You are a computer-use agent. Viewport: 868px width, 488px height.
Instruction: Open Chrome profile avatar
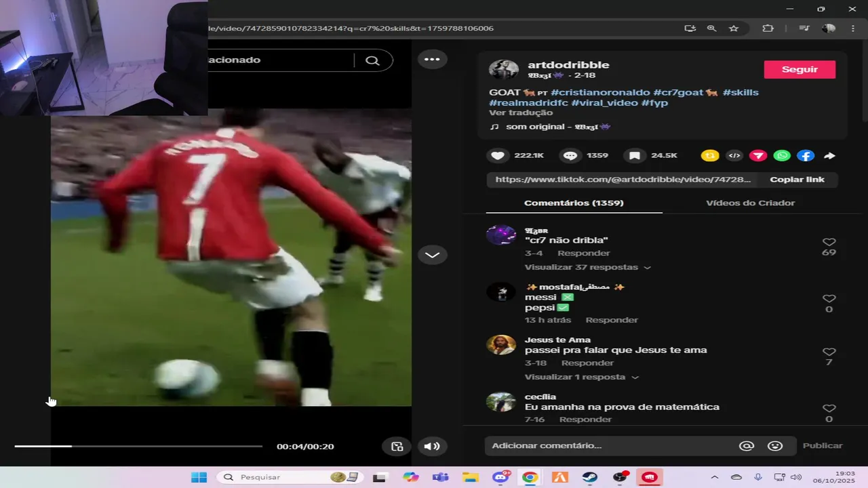coord(829,28)
